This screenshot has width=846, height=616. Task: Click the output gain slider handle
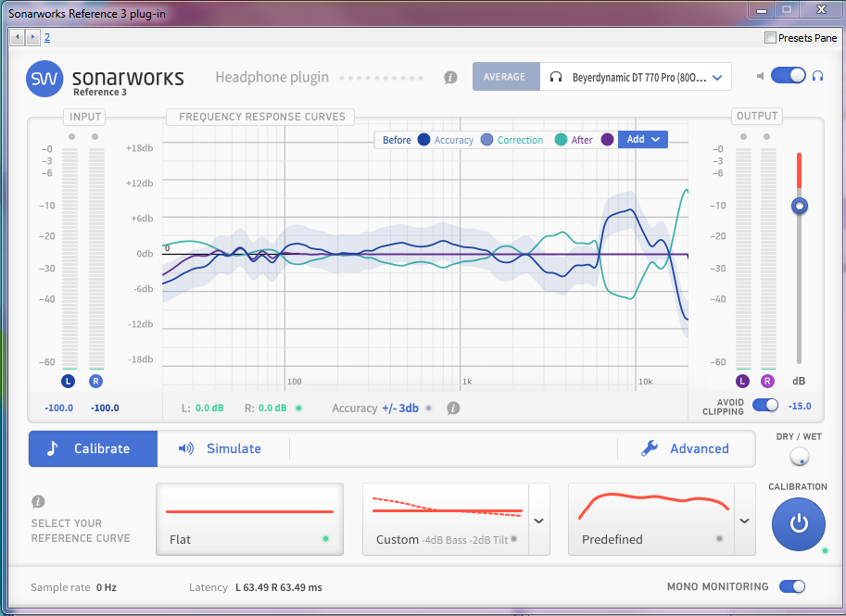click(x=799, y=206)
